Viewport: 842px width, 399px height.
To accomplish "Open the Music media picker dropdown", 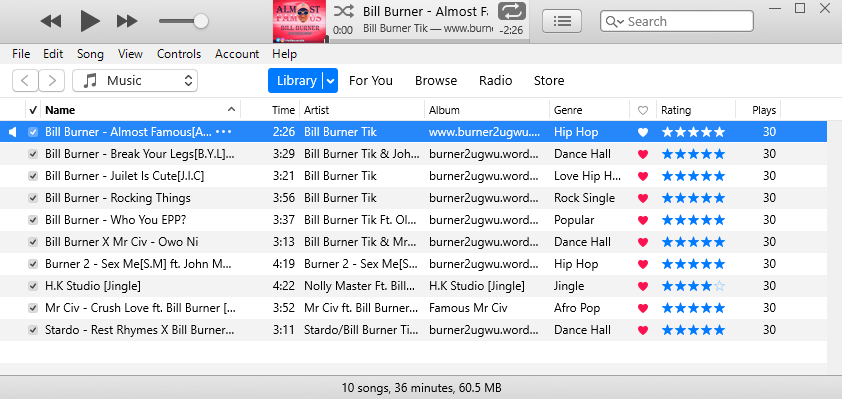I will 135,81.
